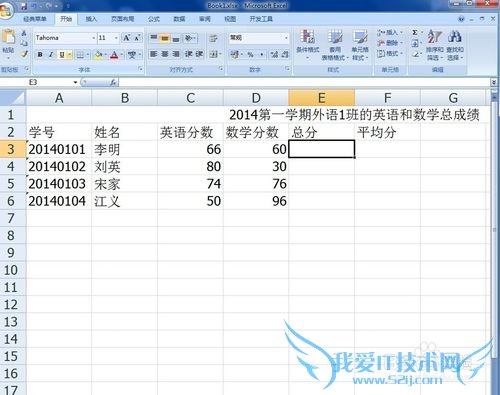Click the accounting number format icon

click(x=234, y=54)
